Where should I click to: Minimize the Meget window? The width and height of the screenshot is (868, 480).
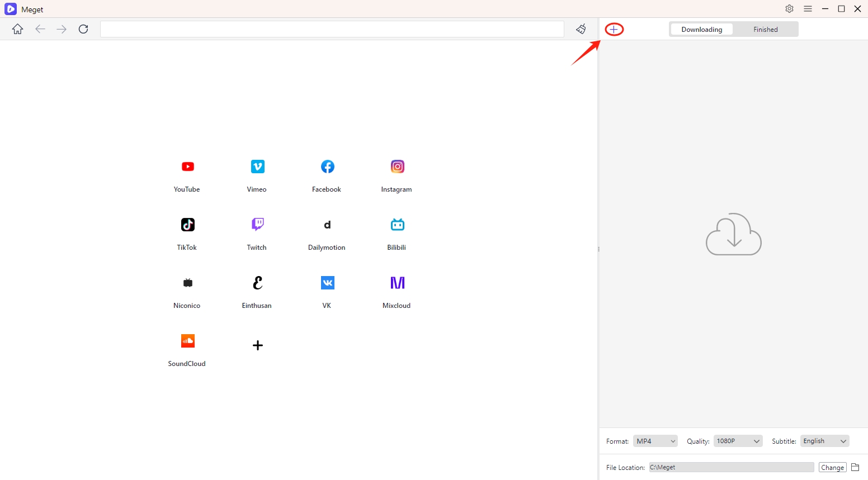825,9
